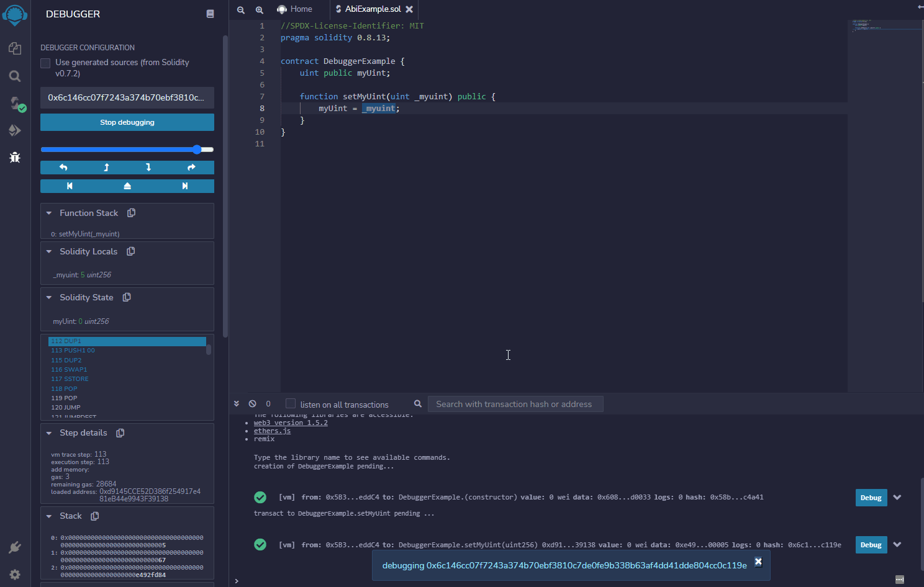
Task: Step into next instruction
Action: [x=148, y=168]
